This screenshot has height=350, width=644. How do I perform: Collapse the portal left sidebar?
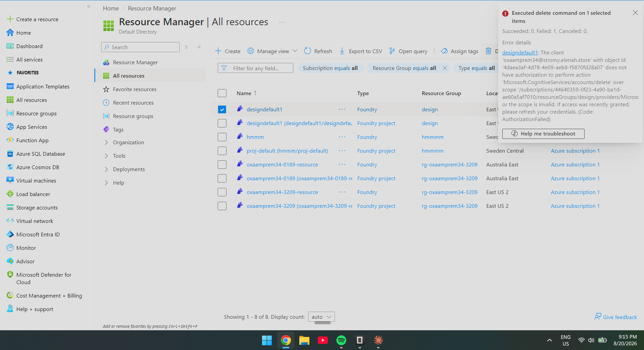click(x=89, y=6)
